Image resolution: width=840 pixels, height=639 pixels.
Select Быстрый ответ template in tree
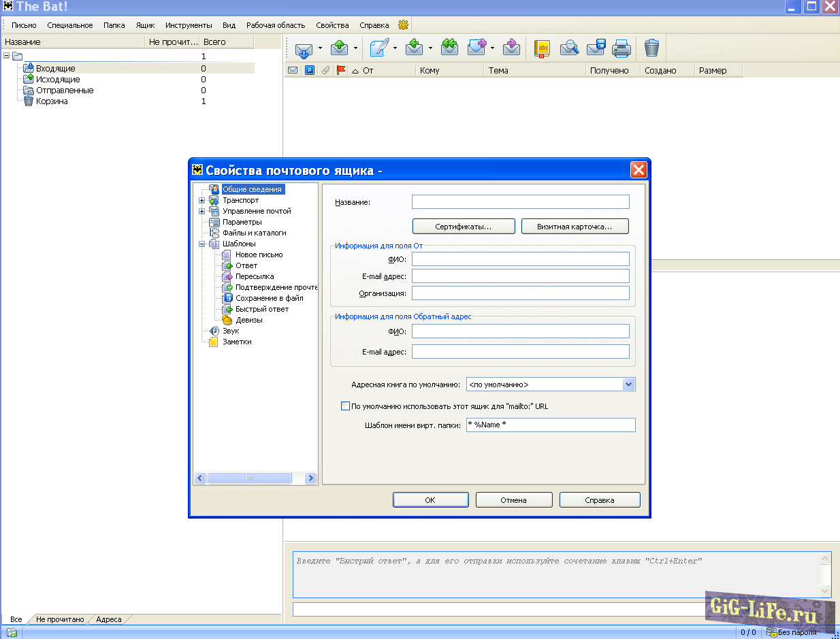[x=261, y=309]
